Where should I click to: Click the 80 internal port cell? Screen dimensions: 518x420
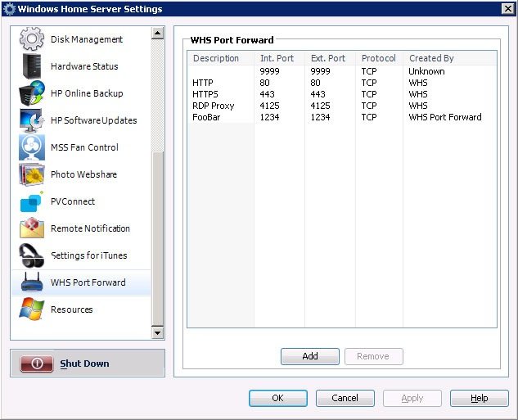click(x=264, y=83)
